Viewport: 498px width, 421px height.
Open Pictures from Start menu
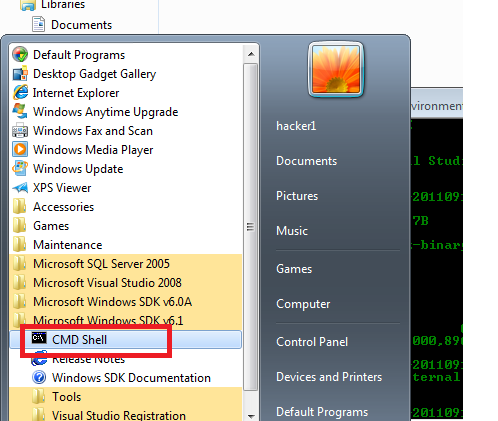297,196
